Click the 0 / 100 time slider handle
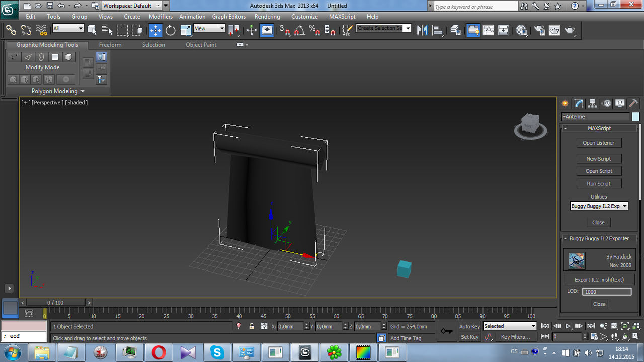 (55, 303)
